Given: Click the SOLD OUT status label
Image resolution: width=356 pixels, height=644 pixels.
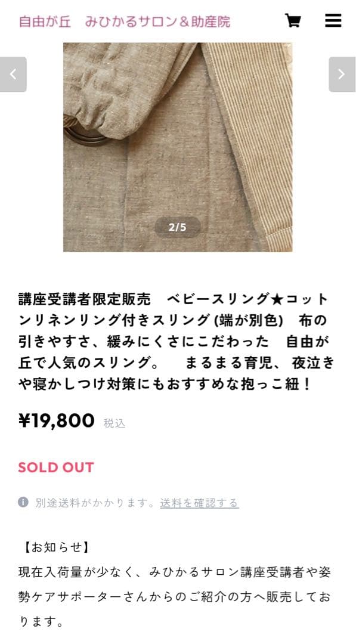Looking at the screenshot, I should [57, 467].
